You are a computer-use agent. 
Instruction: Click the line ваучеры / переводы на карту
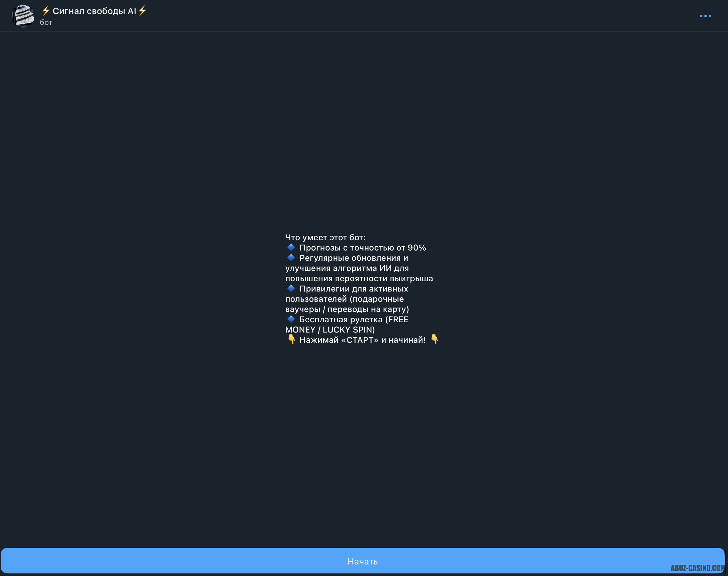[x=347, y=309]
